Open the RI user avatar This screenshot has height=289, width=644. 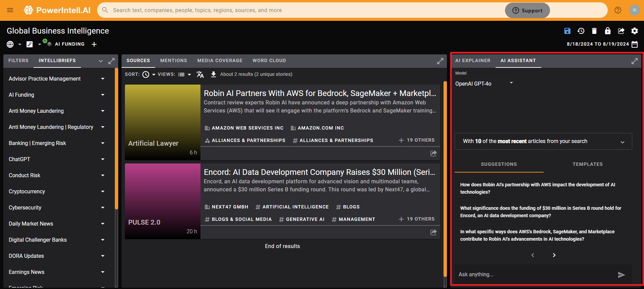pyautogui.click(x=634, y=10)
